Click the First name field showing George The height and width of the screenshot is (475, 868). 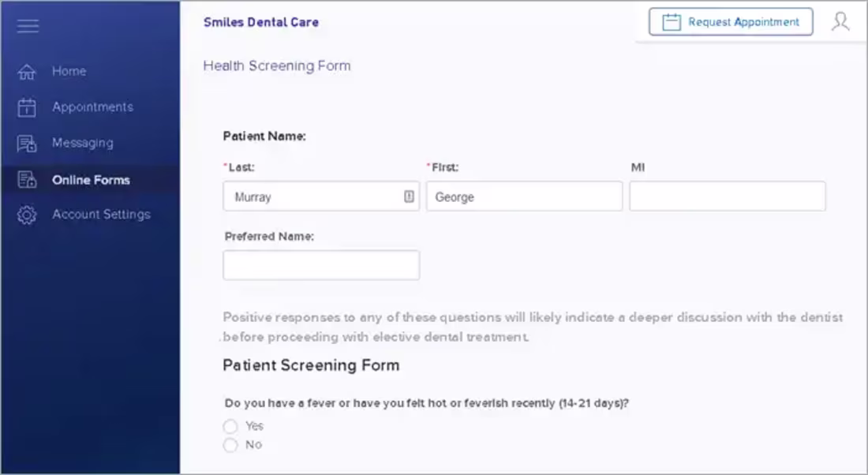(524, 196)
